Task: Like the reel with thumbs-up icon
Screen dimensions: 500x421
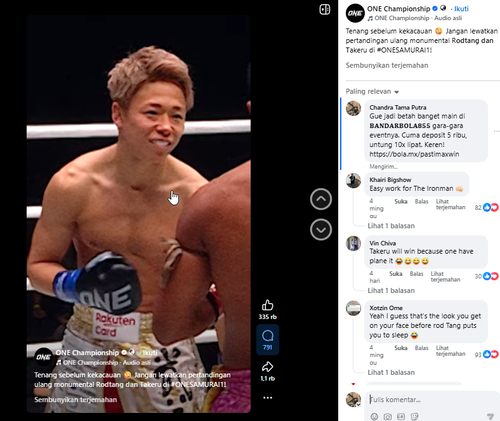Action: pyautogui.click(x=267, y=305)
